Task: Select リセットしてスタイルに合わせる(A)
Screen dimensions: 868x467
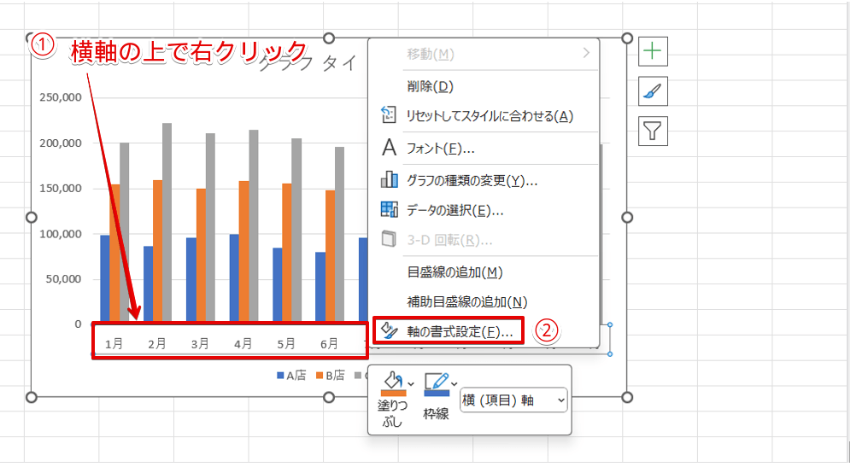Action: (490, 116)
